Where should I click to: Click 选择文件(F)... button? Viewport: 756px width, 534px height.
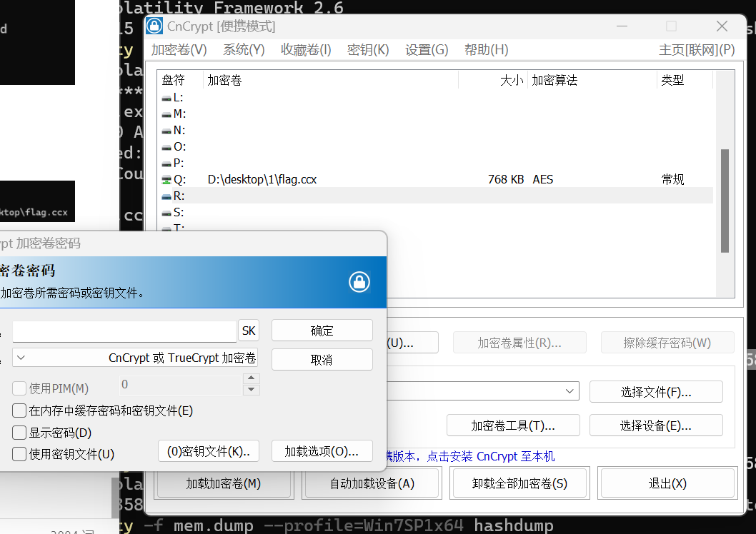656,392
